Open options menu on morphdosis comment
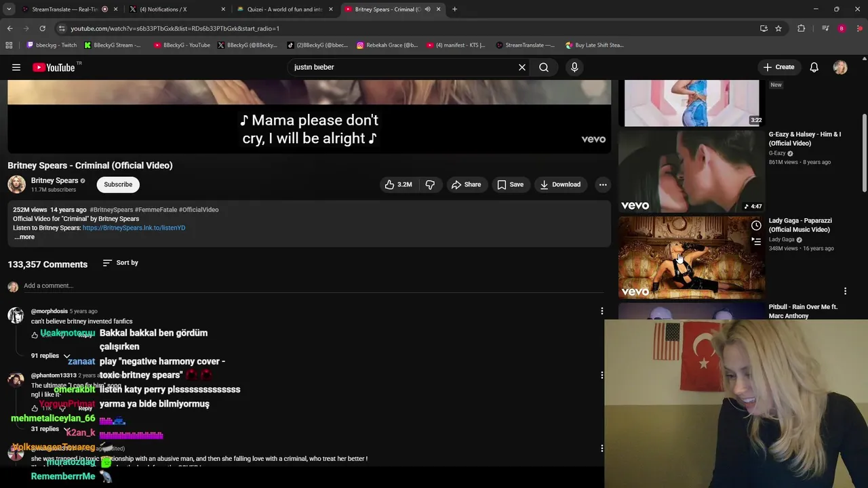The image size is (868, 488). (x=601, y=311)
